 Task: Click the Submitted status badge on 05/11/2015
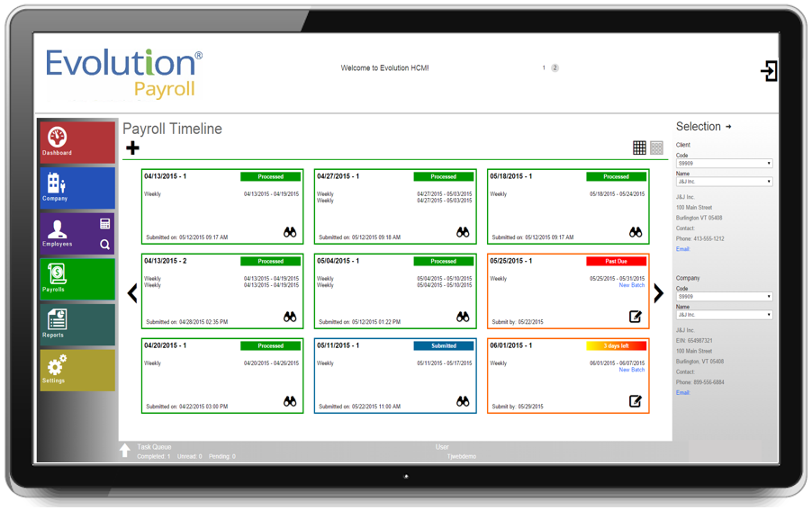444,345
